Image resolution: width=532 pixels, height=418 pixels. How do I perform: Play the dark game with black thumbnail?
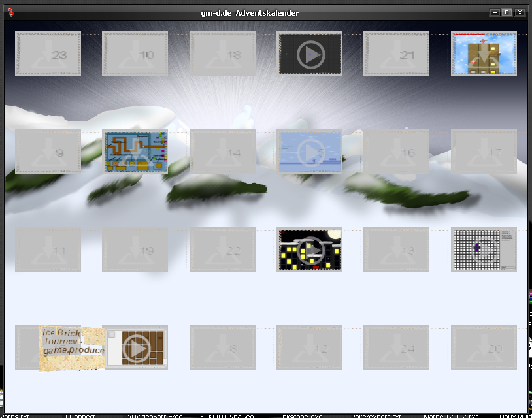click(x=309, y=54)
